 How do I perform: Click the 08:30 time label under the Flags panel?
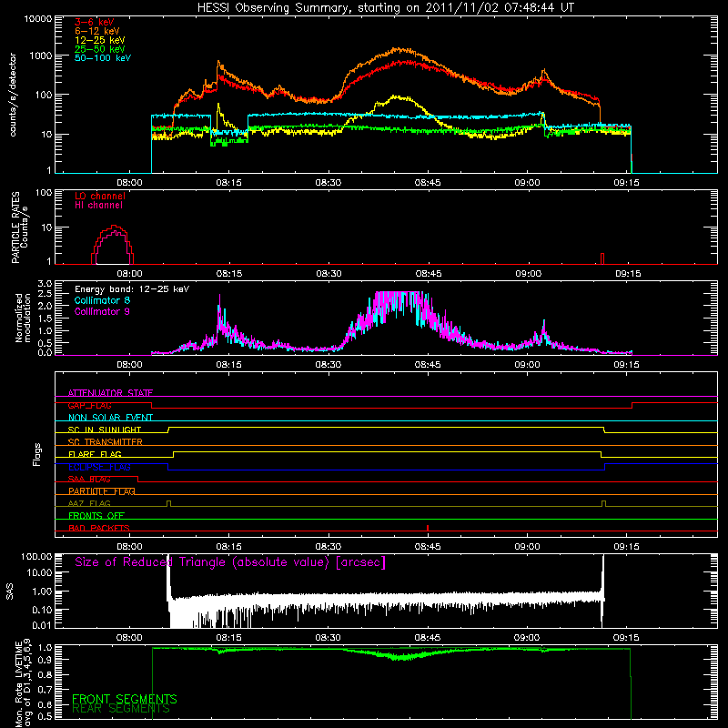tap(329, 547)
